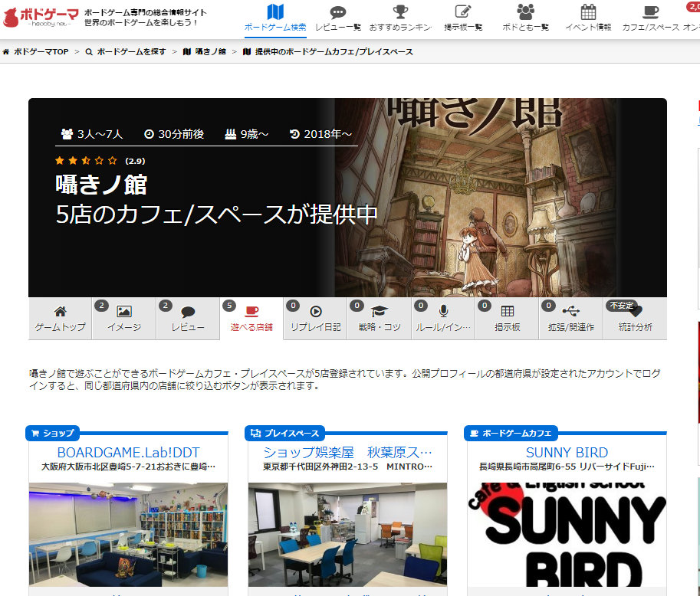Open レビュー一覧 speech bubble icon

coord(338,12)
